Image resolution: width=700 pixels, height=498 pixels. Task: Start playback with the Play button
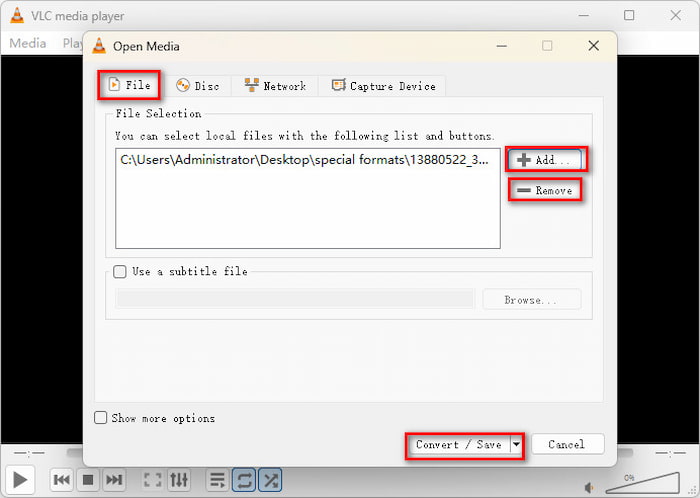tap(20, 480)
